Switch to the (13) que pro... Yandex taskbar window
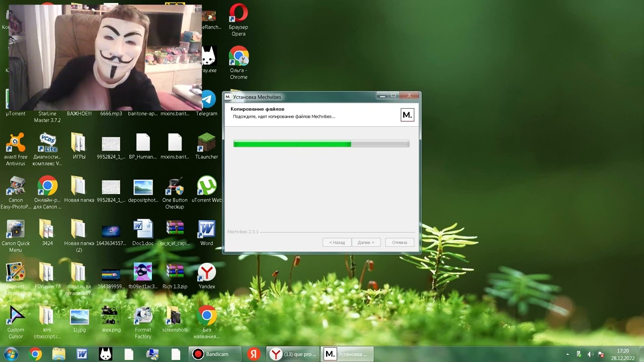 (x=293, y=354)
